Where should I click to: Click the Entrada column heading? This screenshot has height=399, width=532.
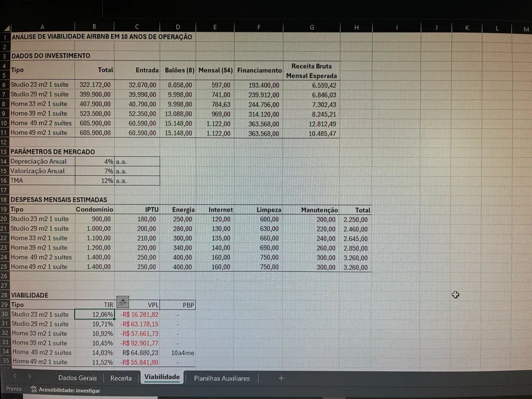(147, 70)
